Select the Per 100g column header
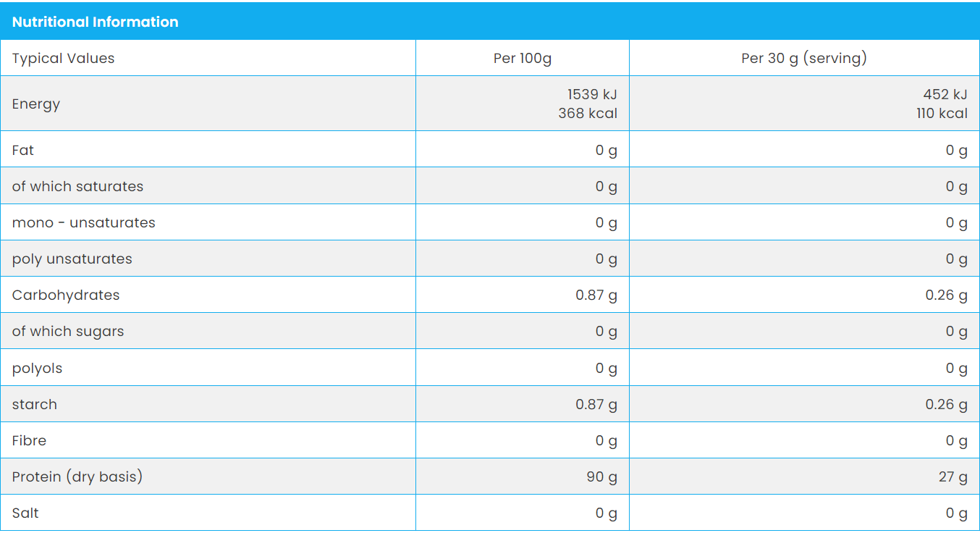980x533 pixels. pos(522,59)
